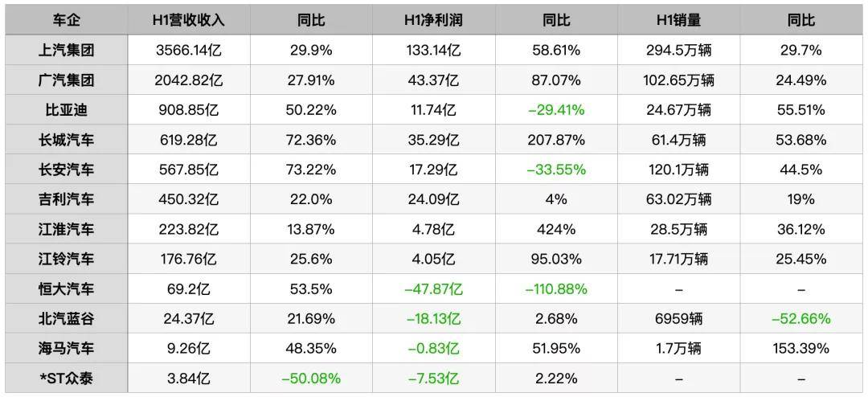Select the 恒大汽车 row label
Image resolution: width=868 pixels, height=397 pixels.
pos(66,289)
